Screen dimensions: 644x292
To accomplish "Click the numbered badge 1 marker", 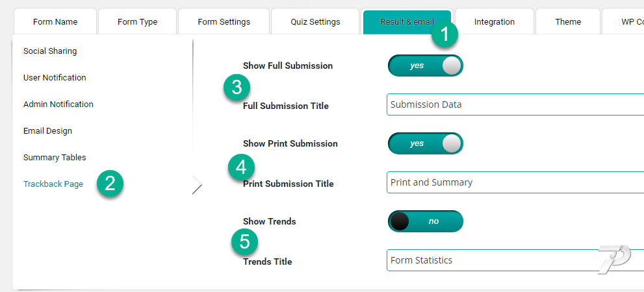I will [x=444, y=35].
